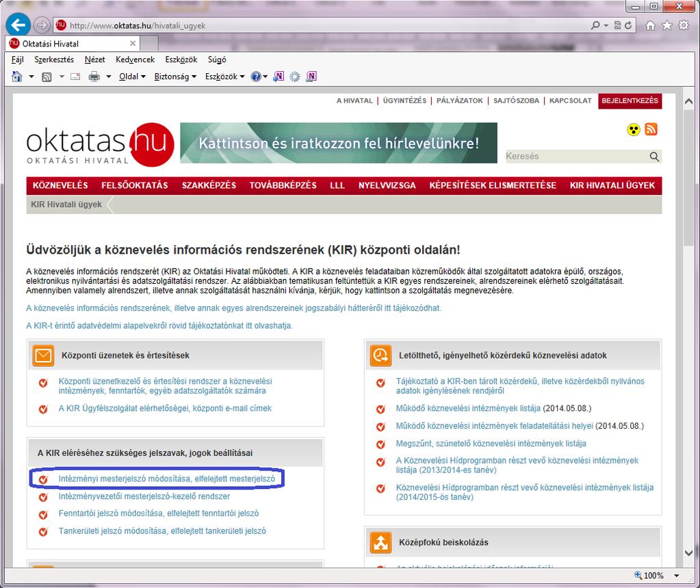Click the site search magnifier icon
Screen dimensions: 700x588
tap(654, 157)
